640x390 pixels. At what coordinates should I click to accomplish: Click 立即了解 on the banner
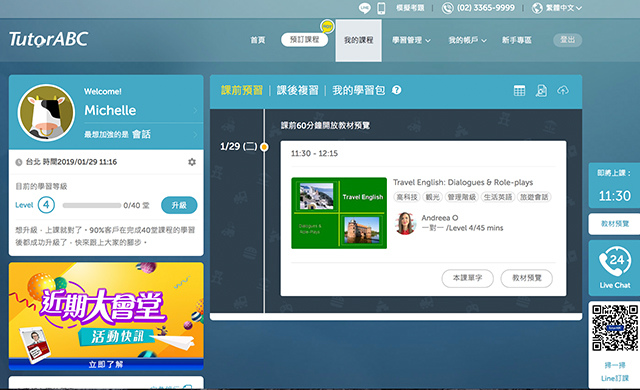[106, 364]
